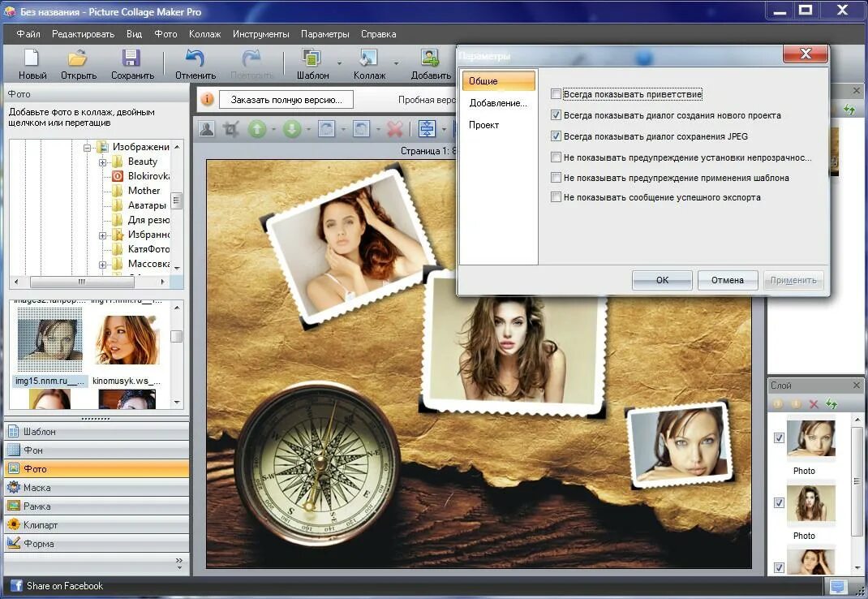Click the rotate counterclockwise icon
This screenshot has height=599, width=868.
pos(361,129)
